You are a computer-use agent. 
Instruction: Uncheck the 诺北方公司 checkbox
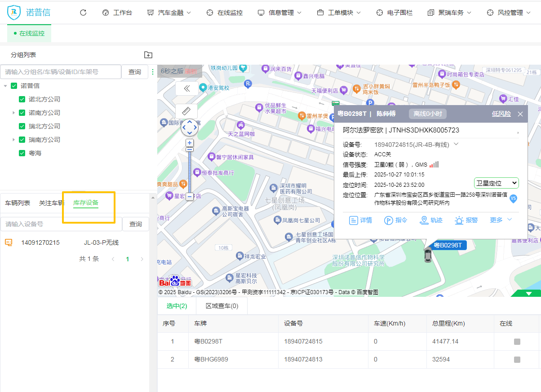(x=22, y=99)
